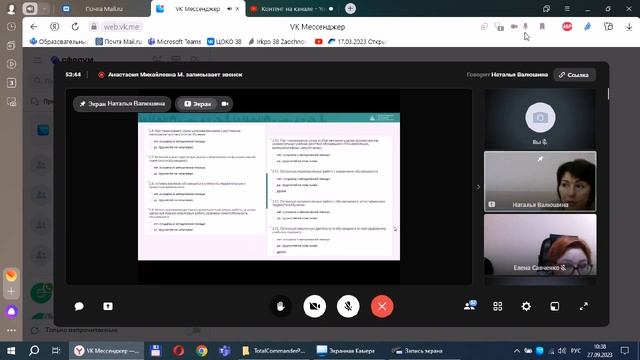Image resolution: width=640 pixels, height=360 pixels.
Task: Open Windows notification center
Action: pyautogui.click(x=624, y=351)
